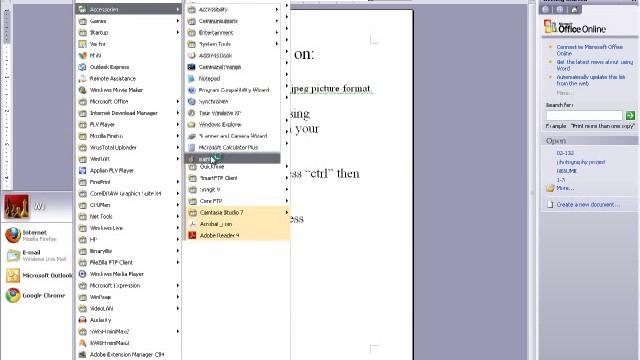Open the CorelDRAW Graphics Suite X4 folder
This screenshot has height=360, width=640.
tap(128, 193)
